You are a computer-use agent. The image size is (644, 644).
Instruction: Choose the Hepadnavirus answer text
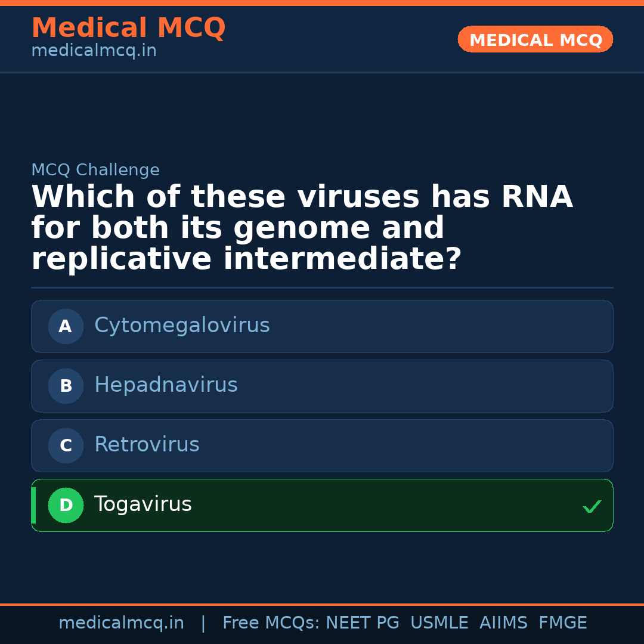pos(166,385)
